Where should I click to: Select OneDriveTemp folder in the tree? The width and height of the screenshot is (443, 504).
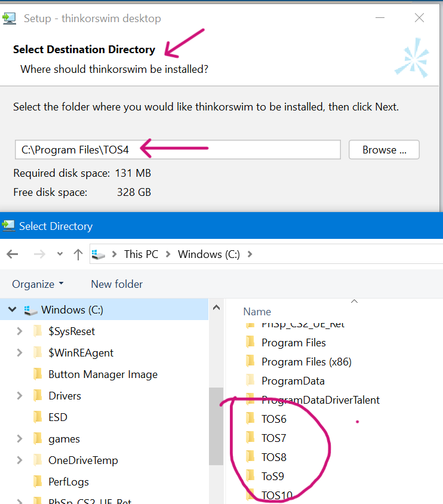pyautogui.click(x=83, y=460)
